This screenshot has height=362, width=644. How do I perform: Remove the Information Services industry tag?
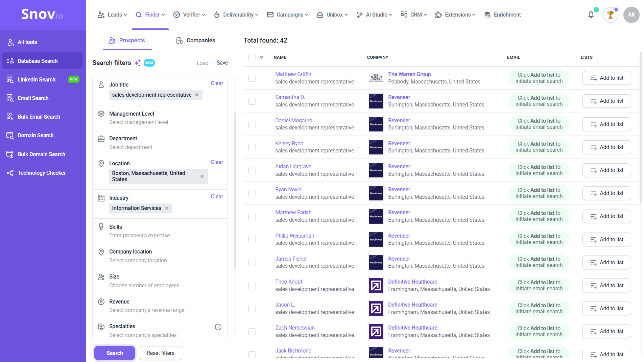pos(167,208)
